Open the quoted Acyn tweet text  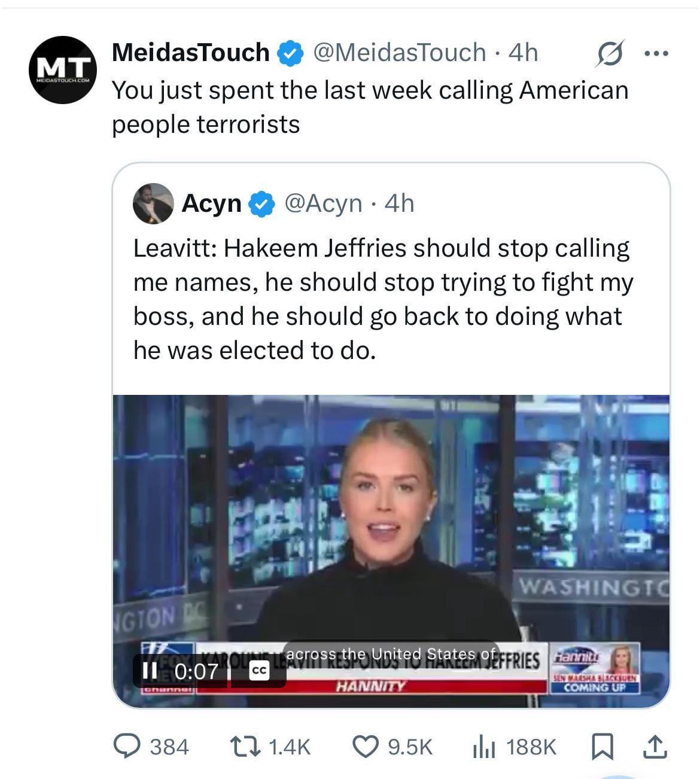(x=383, y=299)
